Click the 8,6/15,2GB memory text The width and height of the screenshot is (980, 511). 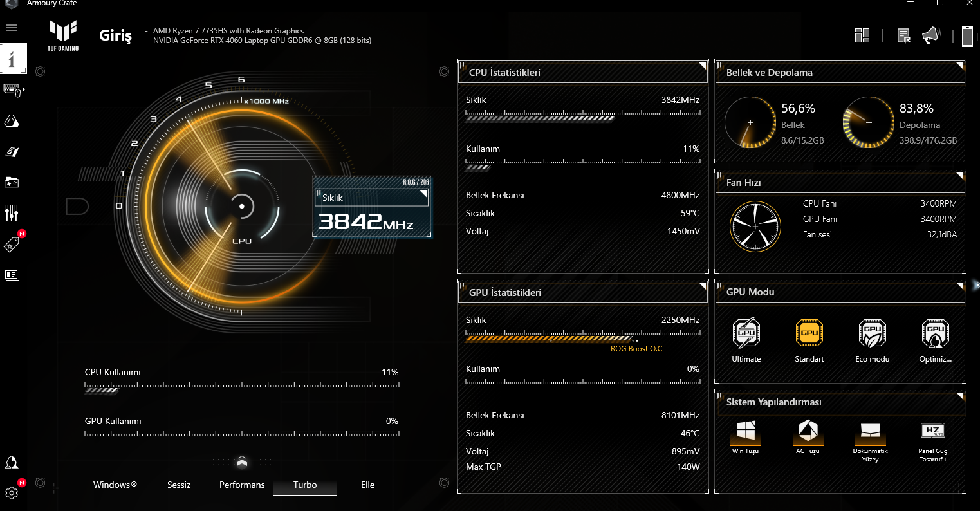tap(802, 140)
